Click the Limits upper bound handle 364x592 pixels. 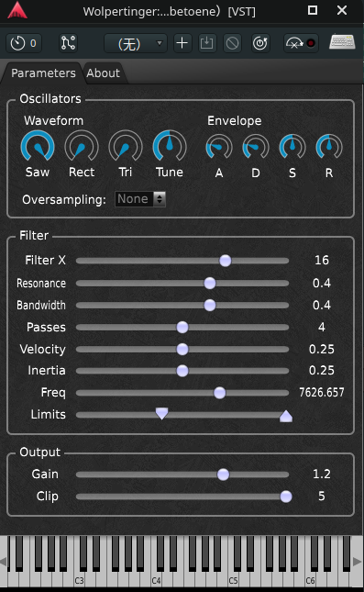pos(286,416)
